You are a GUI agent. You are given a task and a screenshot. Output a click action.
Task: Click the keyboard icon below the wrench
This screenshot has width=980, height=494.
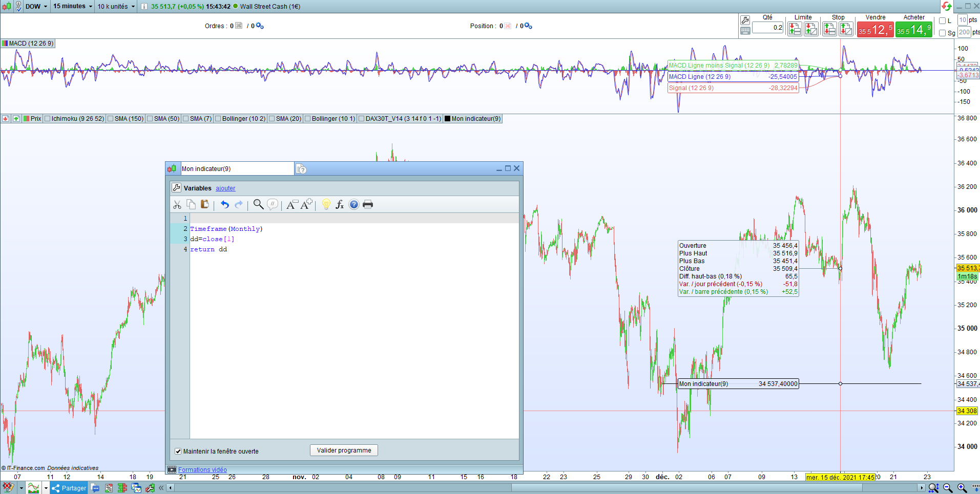[745, 31]
